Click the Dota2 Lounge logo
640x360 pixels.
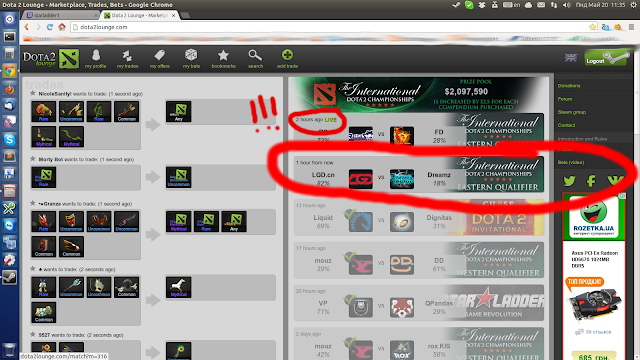51,59
